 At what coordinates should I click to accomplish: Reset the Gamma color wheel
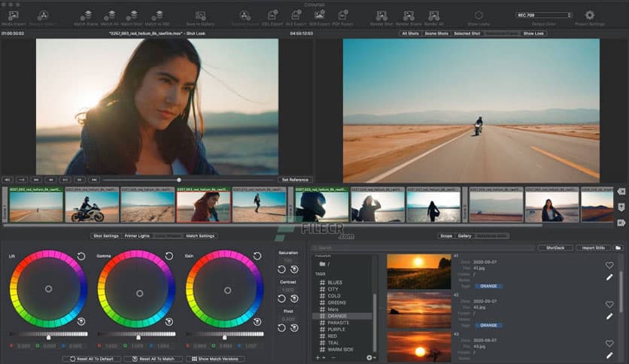[x=169, y=256]
